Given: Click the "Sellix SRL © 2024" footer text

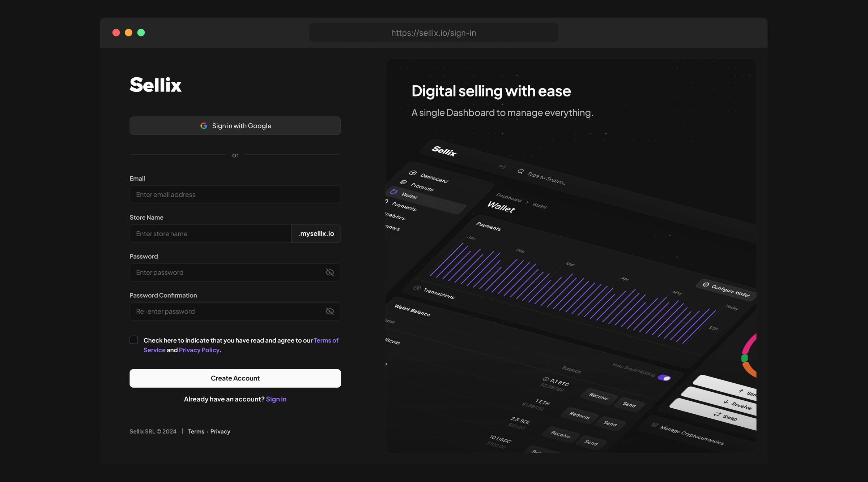Looking at the screenshot, I should [x=153, y=431].
